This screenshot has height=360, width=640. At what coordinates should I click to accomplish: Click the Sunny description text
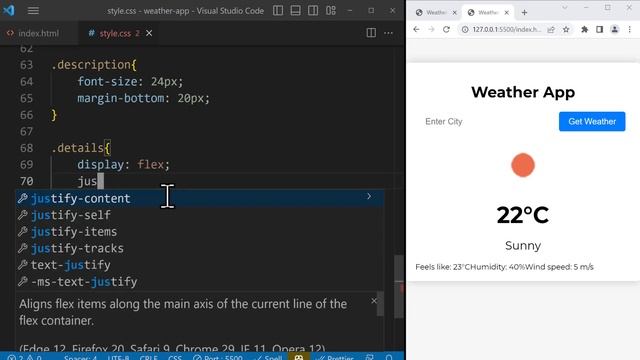pyautogui.click(x=523, y=246)
